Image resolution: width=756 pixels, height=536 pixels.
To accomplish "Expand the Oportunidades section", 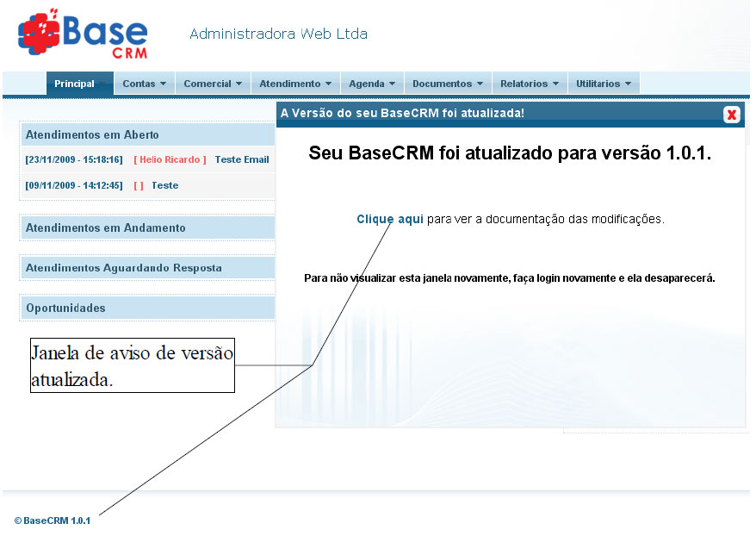I will pos(65,308).
